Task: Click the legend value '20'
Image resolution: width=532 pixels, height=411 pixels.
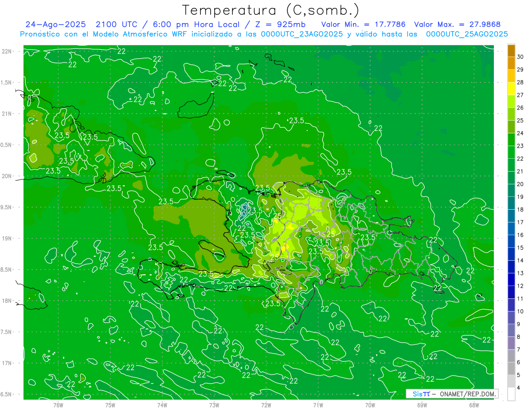Action: [x=520, y=184]
